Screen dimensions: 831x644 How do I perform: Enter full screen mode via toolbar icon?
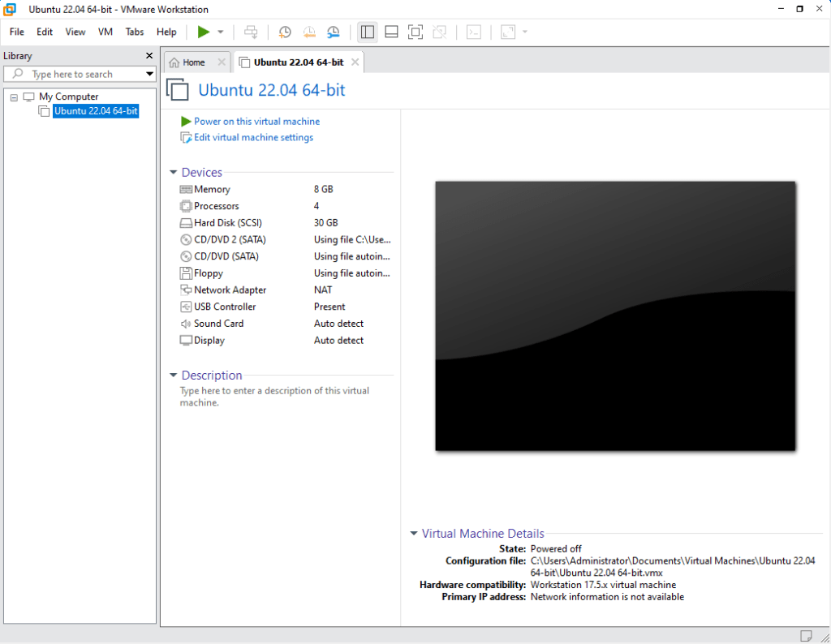tap(415, 32)
